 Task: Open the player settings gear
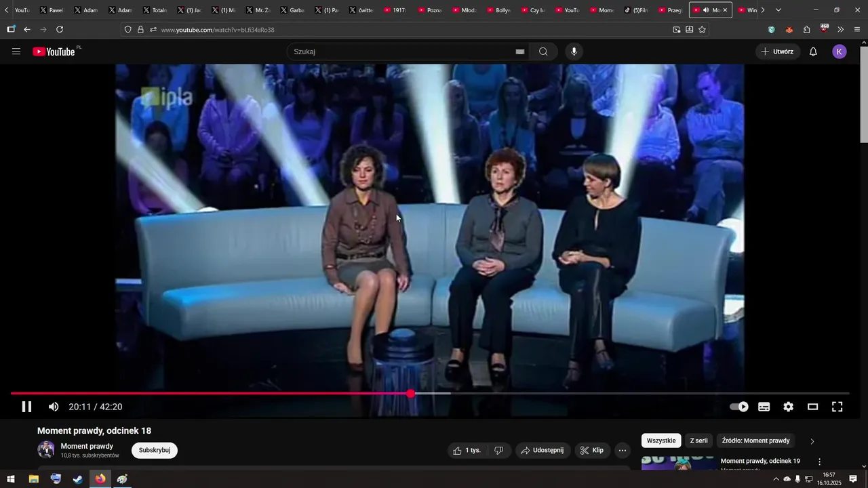coord(788,407)
